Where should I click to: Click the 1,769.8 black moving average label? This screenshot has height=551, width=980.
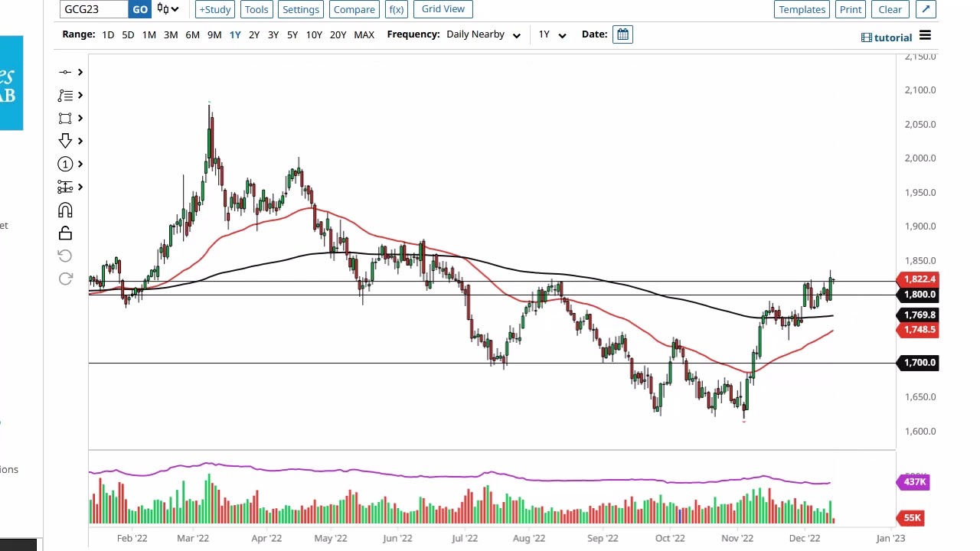tap(917, 315)
